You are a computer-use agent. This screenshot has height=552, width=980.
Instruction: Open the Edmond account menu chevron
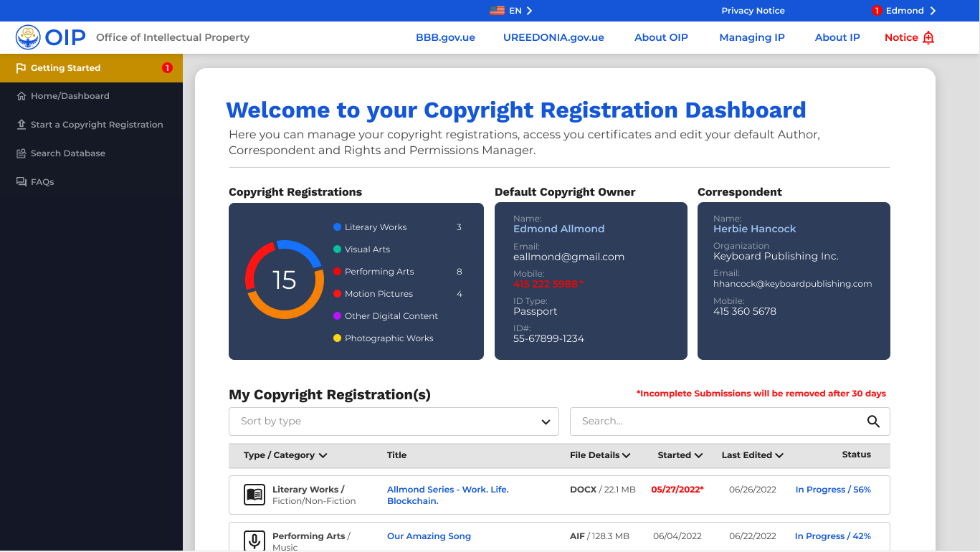[933, 11]
